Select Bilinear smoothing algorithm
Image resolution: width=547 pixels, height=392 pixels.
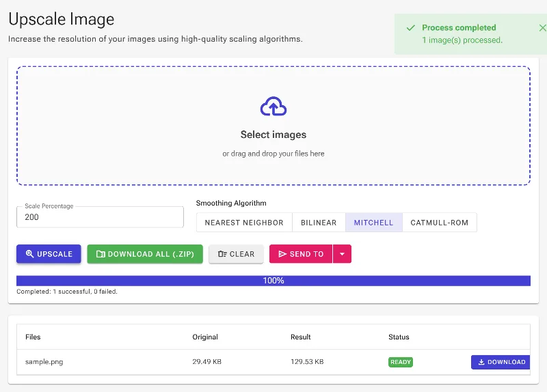click(x=319, y=223)
